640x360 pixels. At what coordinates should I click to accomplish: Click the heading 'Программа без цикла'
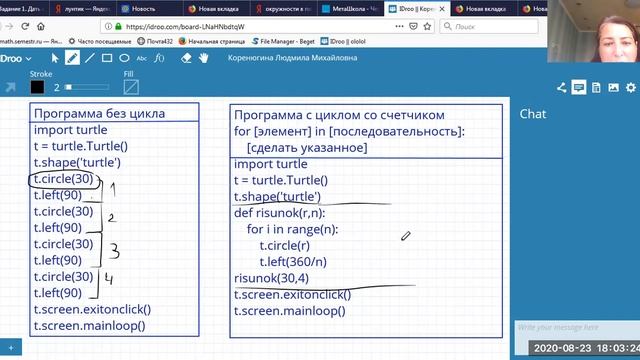tap(100, 113)
